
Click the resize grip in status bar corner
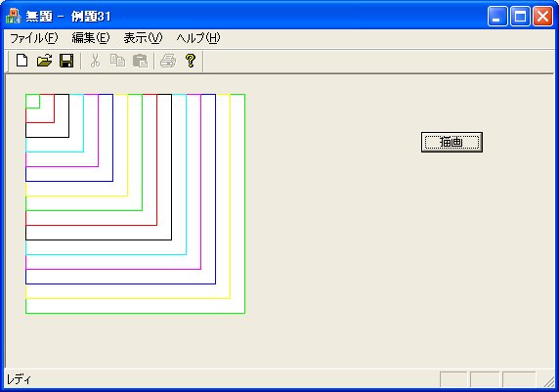549,381
